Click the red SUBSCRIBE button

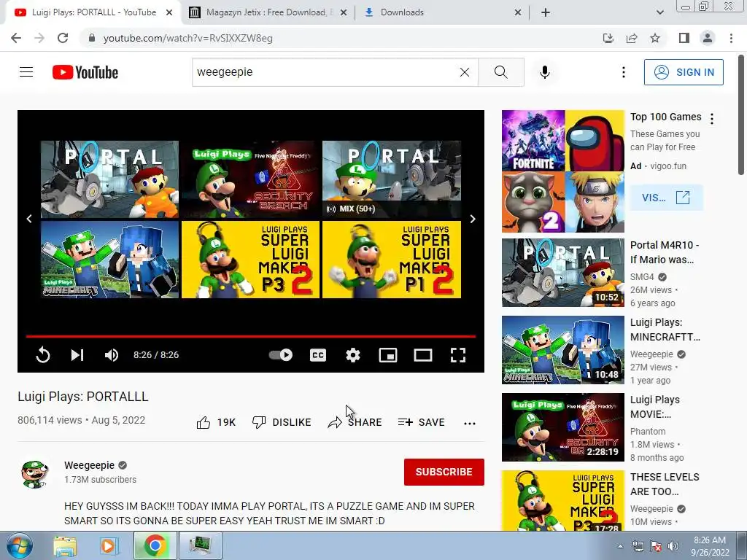point(444,472)
